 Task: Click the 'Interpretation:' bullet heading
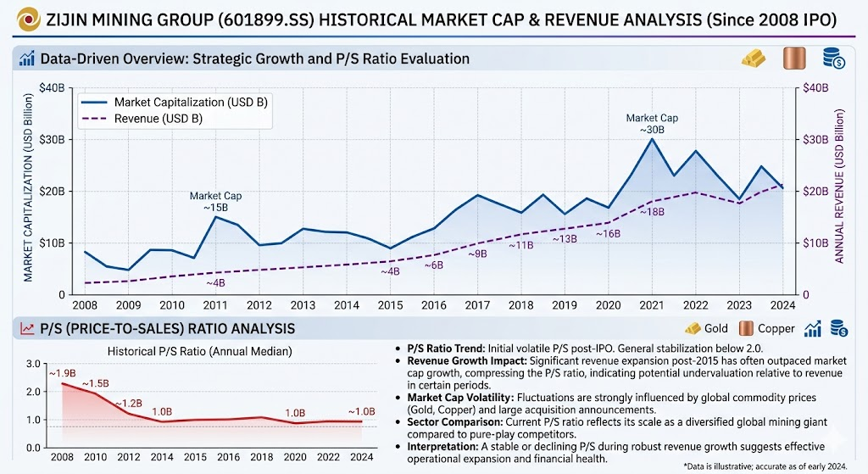pyautogui.click(x=442, y=446)
